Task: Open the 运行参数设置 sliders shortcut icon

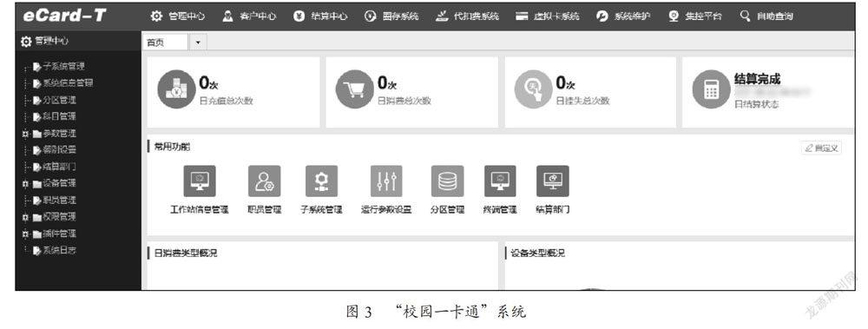Action: 386,181
